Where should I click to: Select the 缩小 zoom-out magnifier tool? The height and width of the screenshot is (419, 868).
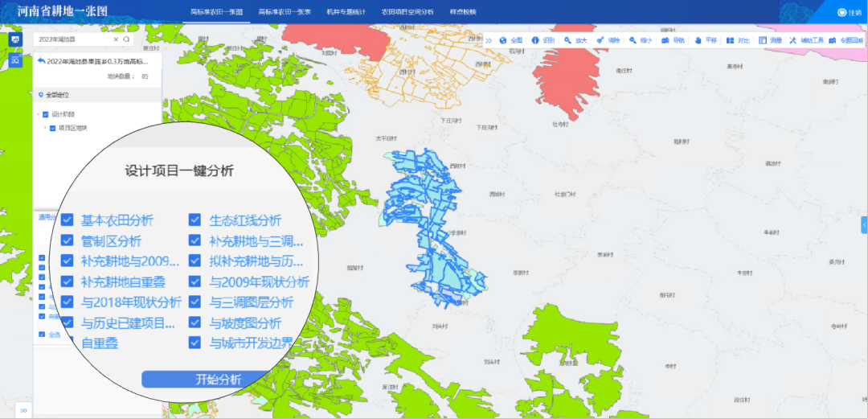633,40
